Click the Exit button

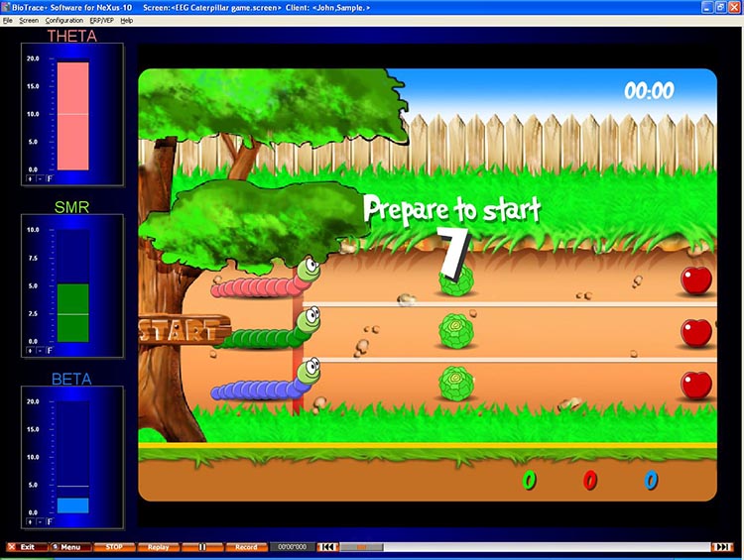point(27,547)
